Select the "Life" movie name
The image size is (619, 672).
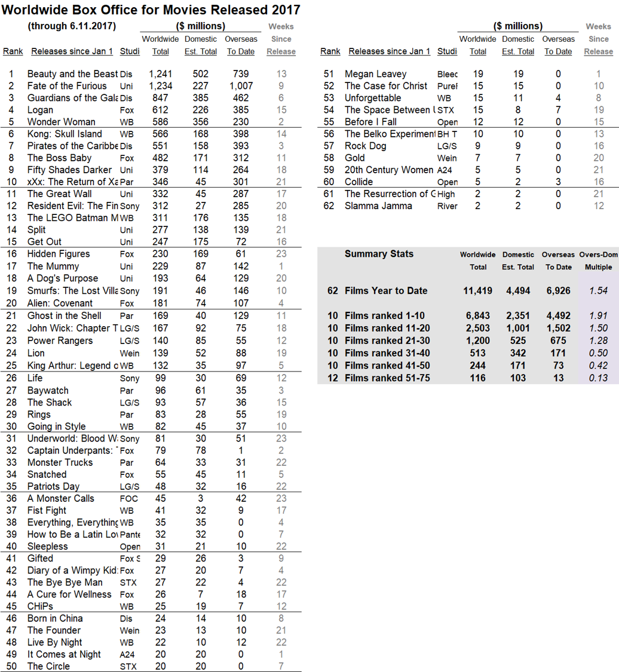coord(35,378)
